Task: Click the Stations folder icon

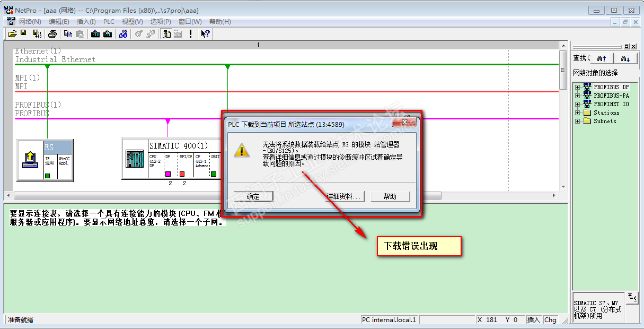Action: click(587, 112)
